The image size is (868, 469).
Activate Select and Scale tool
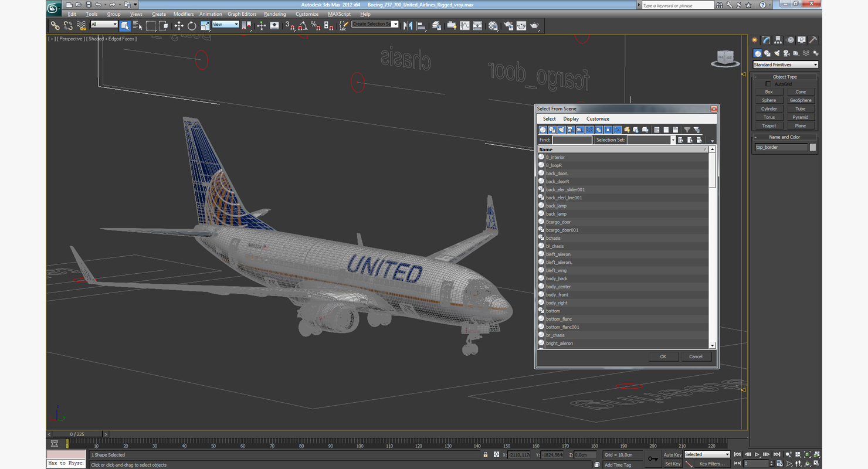click(x=205, y=25)
